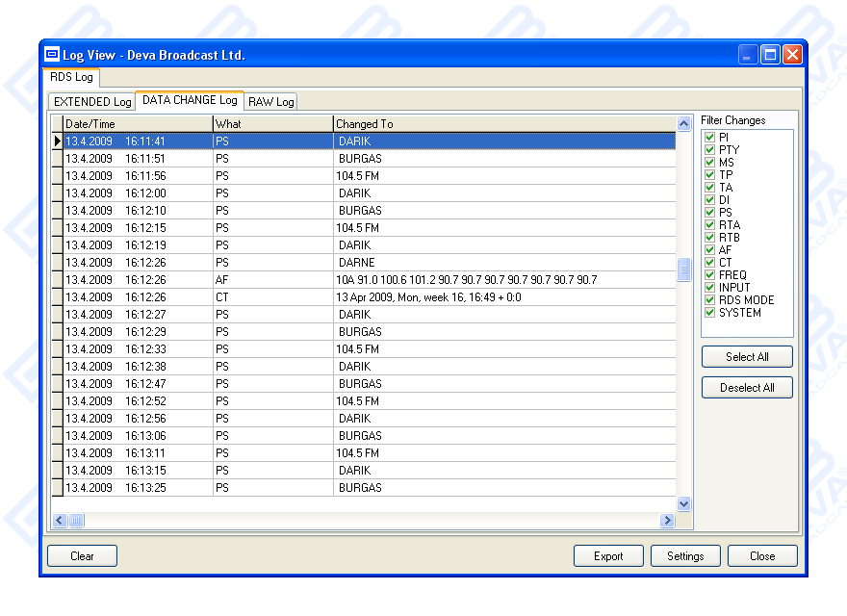Click the horizontal scrollbar right arrow
This screenshot has height=616, width=847.
[666, 521]
